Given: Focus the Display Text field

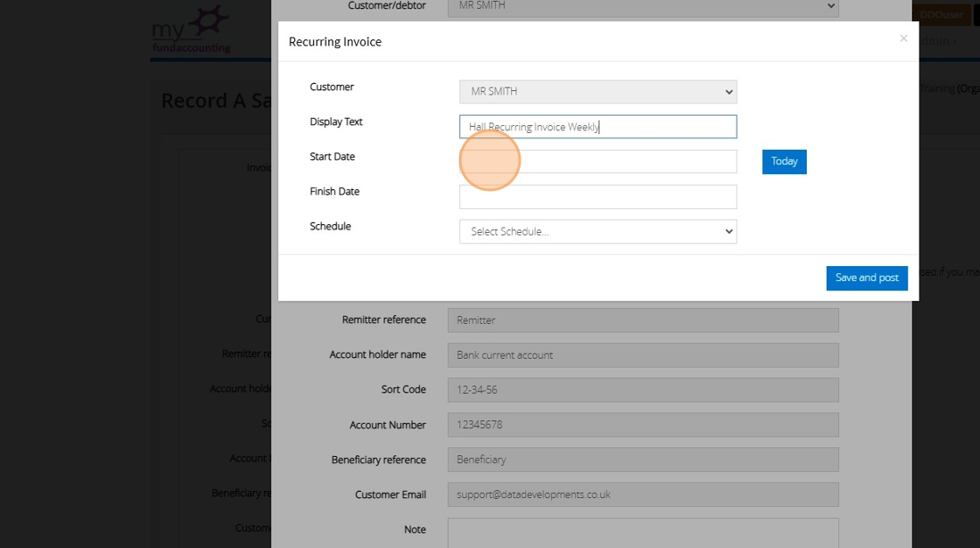Looking at the screenshot, I should coord(598,127).
